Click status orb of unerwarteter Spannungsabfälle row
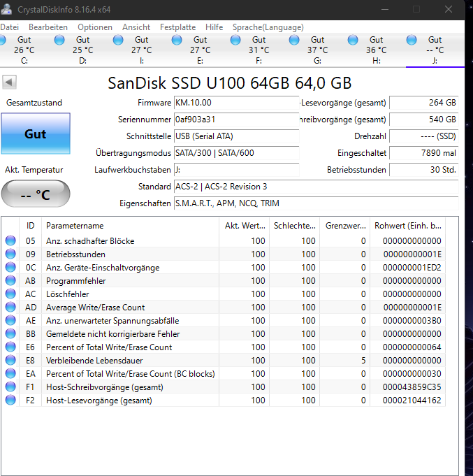The width and height of the screenshot is (473, 476). coord(10,320)
